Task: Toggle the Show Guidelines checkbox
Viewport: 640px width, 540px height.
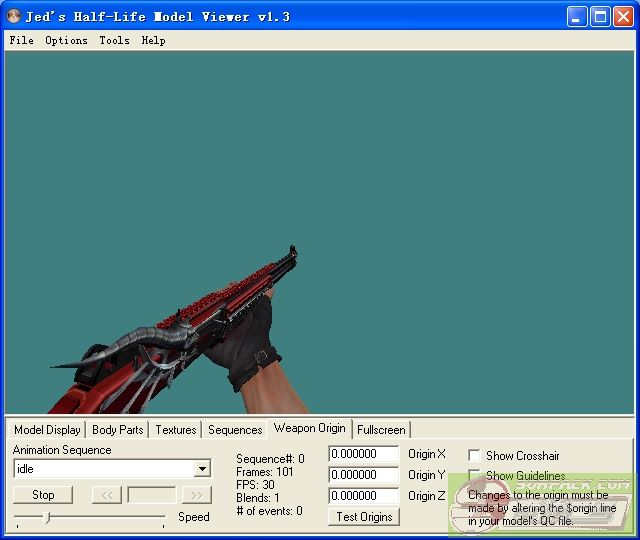Action: point(474,475)
